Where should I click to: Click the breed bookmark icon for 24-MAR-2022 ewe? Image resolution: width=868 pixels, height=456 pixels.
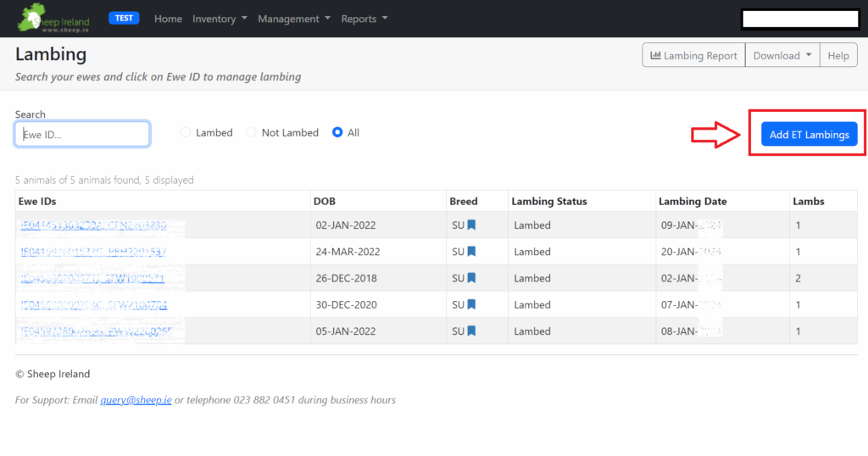pyautogui.click(x=471, y=252)
